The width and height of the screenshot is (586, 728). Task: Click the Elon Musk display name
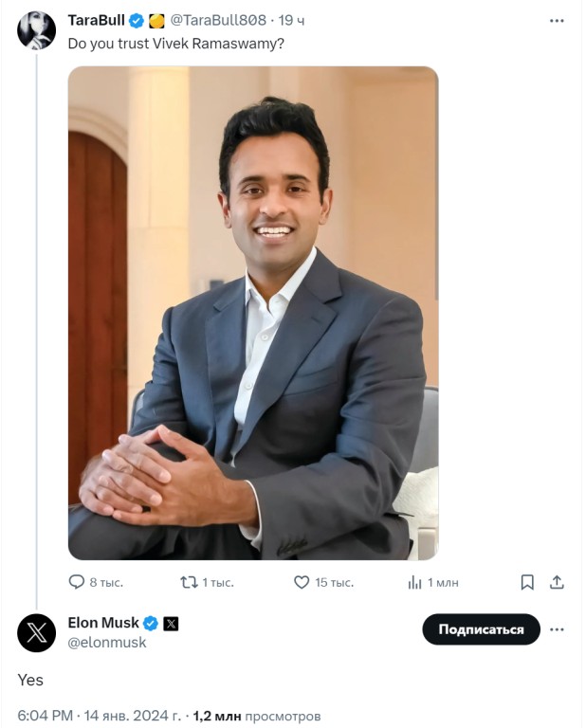(103, 623)
